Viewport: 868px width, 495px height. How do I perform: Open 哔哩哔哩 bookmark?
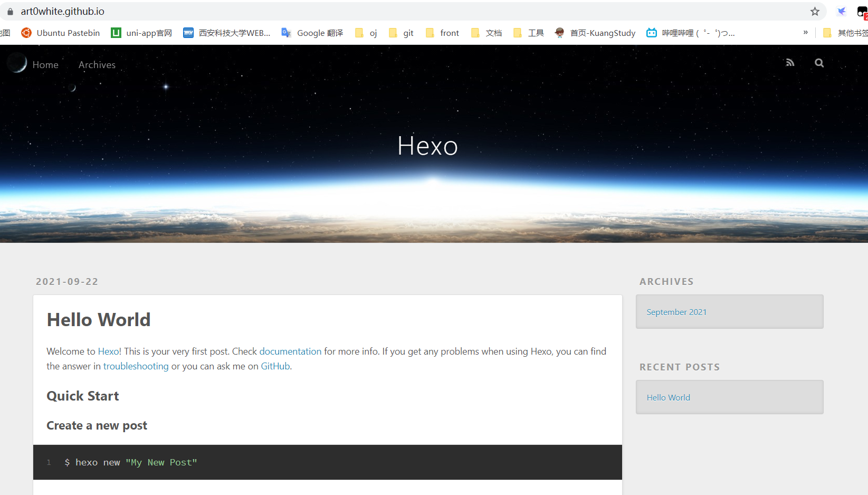click(x=691, y=33)
